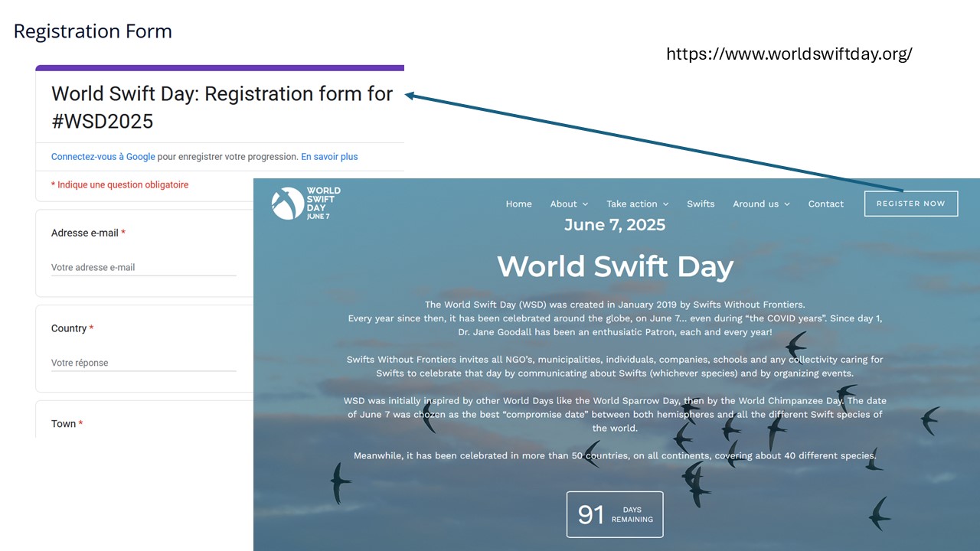Expand the Around us dropdown menu
The image size is (980, 551).
click(761, 204)
